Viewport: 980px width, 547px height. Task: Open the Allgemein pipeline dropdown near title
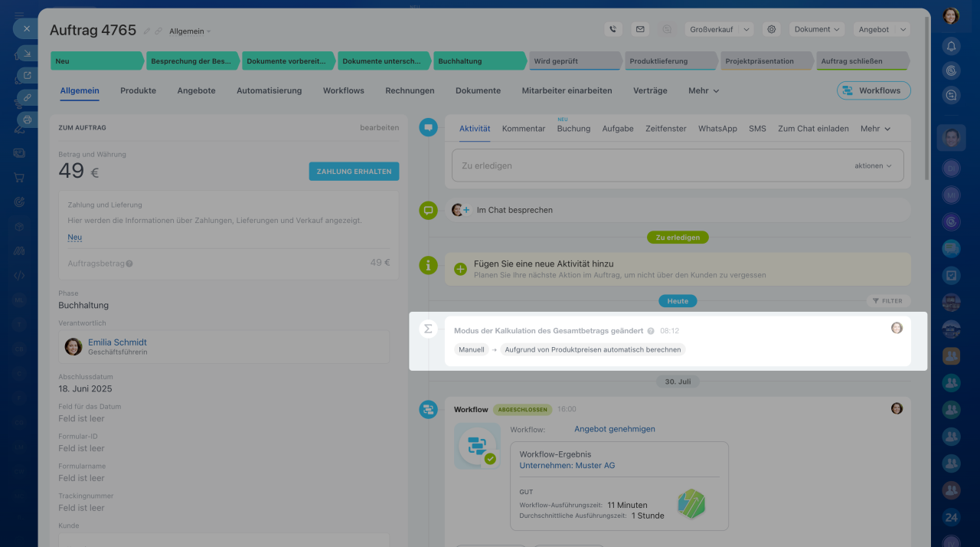point(190,31)
